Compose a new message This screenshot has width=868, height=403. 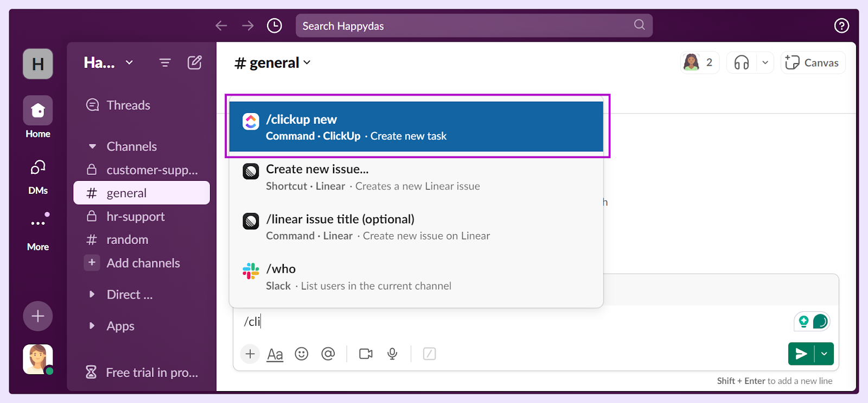[x=195, y=62]
